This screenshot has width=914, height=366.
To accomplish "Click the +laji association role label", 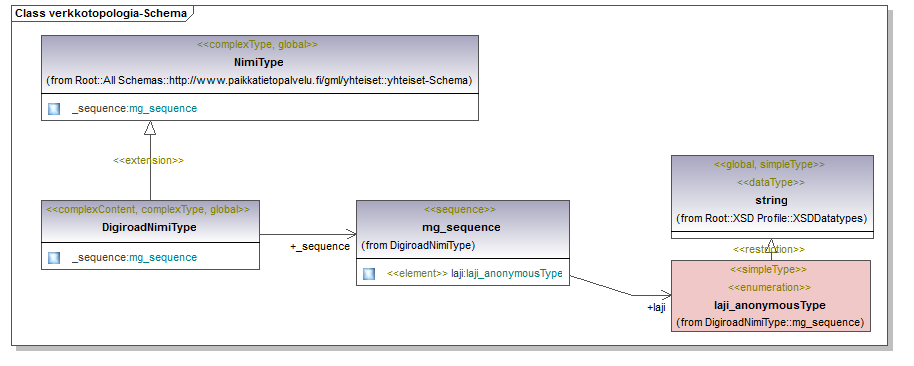I will point(656,307).
